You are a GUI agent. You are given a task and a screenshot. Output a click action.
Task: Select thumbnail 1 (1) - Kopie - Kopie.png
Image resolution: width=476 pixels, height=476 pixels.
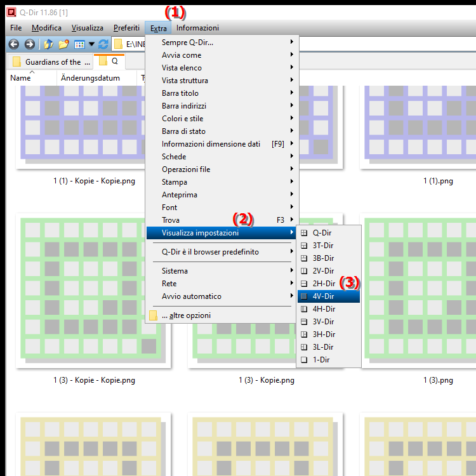click(x=81, y=128)
